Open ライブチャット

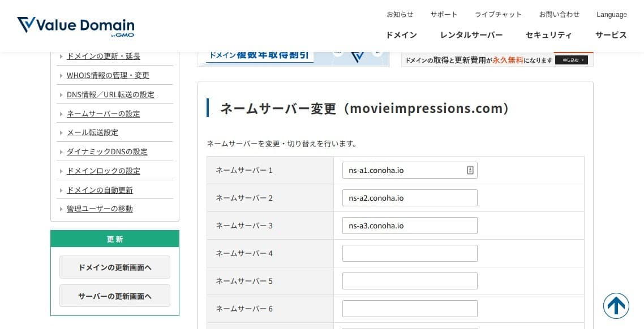point(498,14)
